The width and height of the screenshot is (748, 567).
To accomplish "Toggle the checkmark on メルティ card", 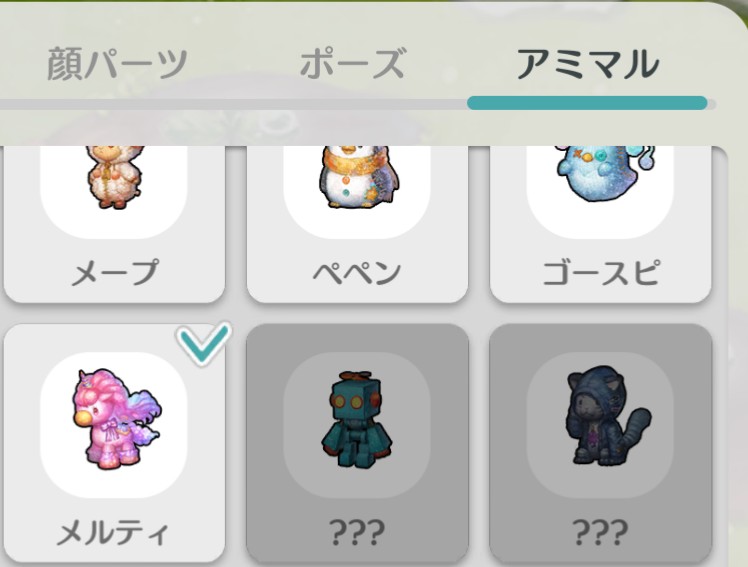I will click(204, 342).
